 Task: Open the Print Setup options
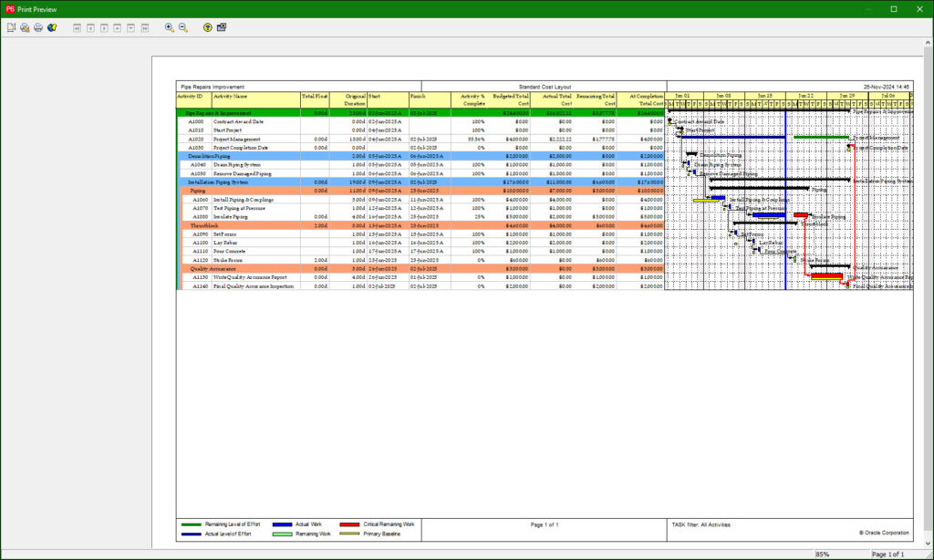(x=25, y=27)
